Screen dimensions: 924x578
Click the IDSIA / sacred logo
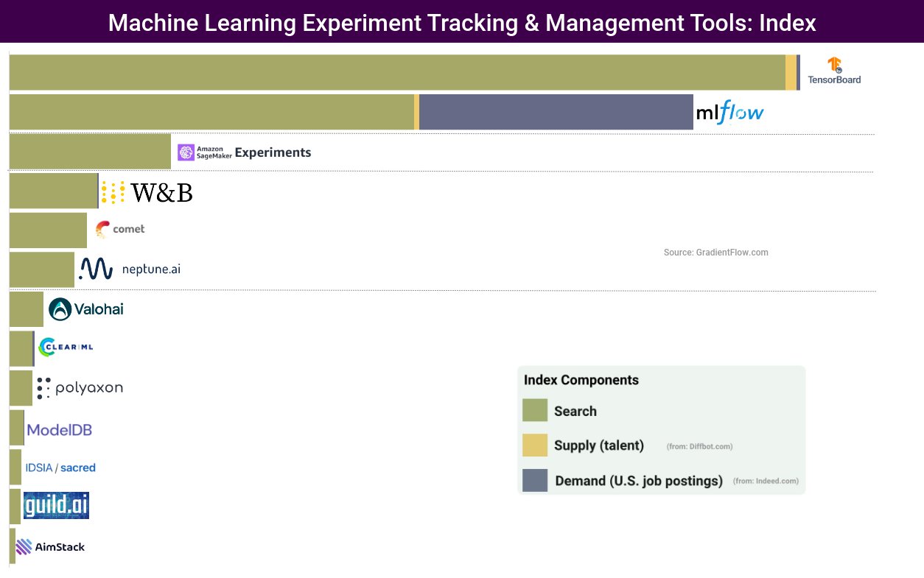[x=60, y=468]
